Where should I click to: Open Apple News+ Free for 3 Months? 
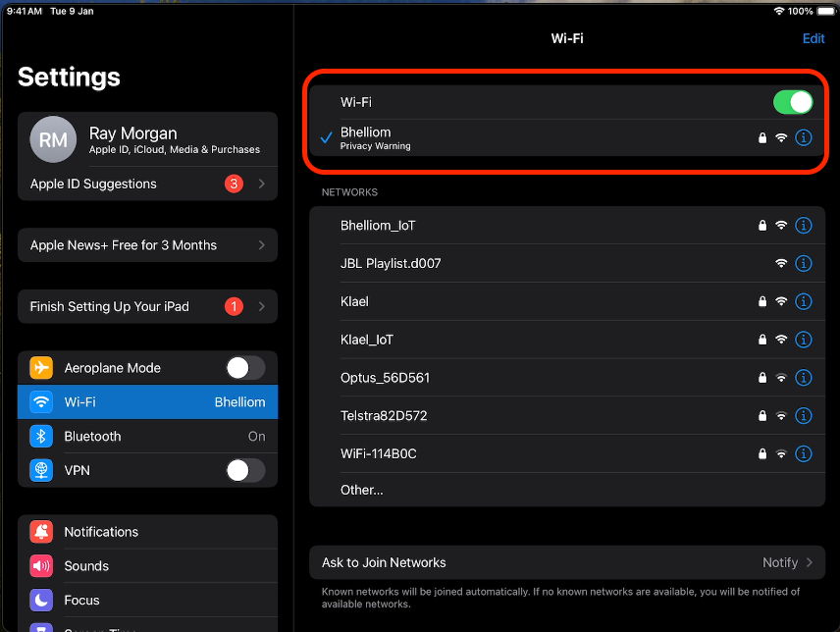coord(147,245)
